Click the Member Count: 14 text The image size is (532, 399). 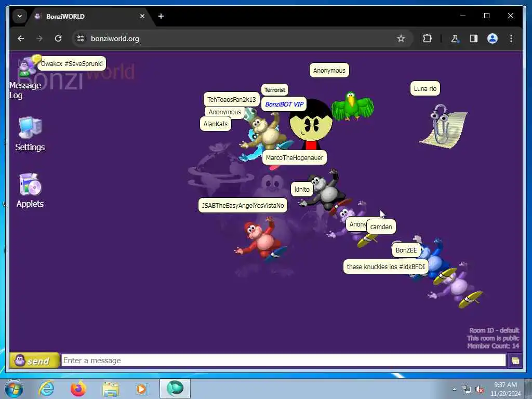click(493, 345)
